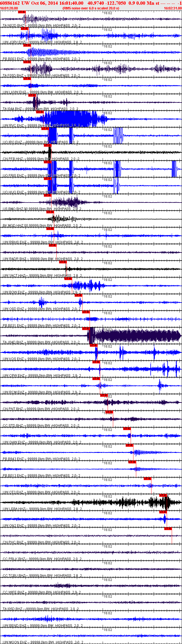Select the BK MOD HHZ station label
The width and height of the screenshot is (182, 644).
[x=42, y=226]
